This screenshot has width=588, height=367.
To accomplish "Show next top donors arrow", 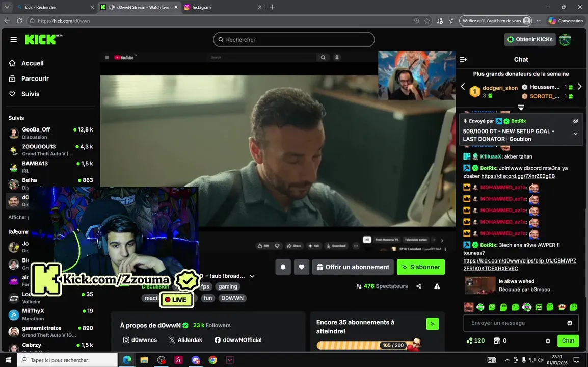I will click(579, 87).
